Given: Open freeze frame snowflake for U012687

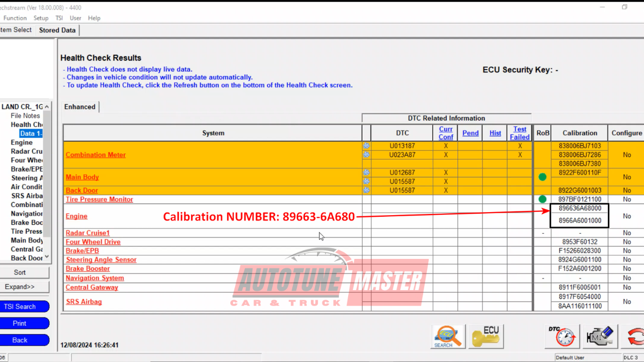Looking at the screenshot, I should [366, 172].
